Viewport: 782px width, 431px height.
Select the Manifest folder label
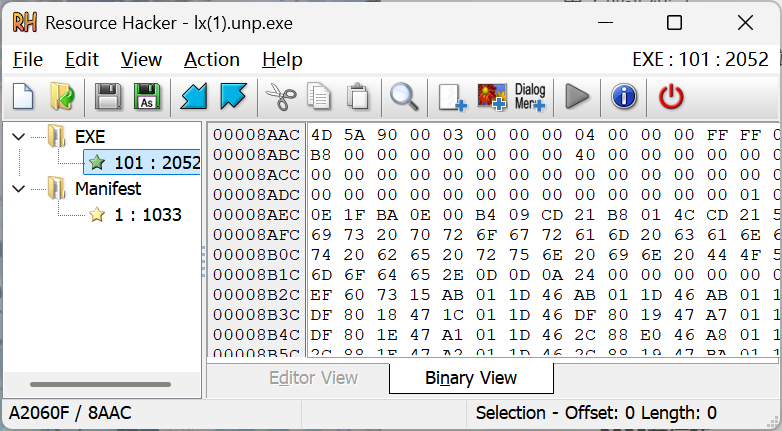pyautogui.click(x=108, y=189)
